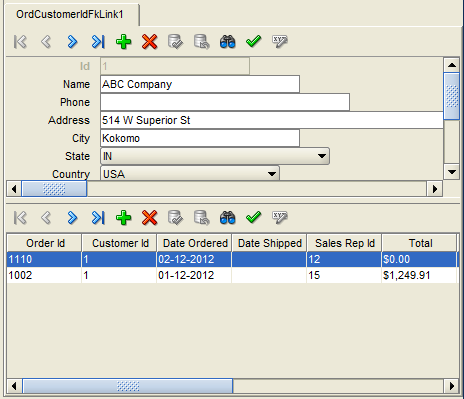464x399 pixels.
Task: Click the empty Phone input field
Action: pyautogui.click(x=225, y=102)
